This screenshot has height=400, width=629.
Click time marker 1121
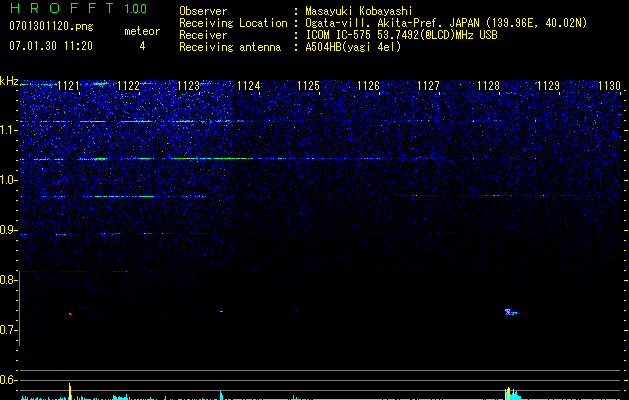coord(69,86)
